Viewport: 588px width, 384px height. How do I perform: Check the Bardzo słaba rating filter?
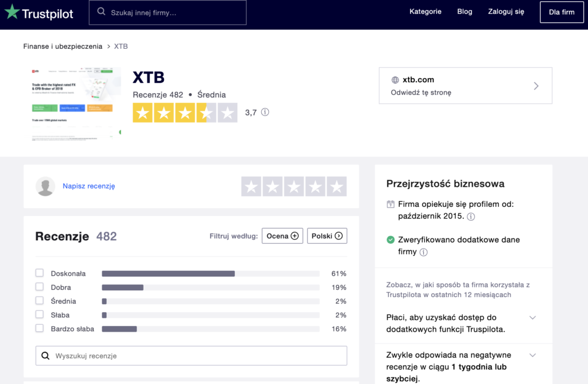[40, 328]
